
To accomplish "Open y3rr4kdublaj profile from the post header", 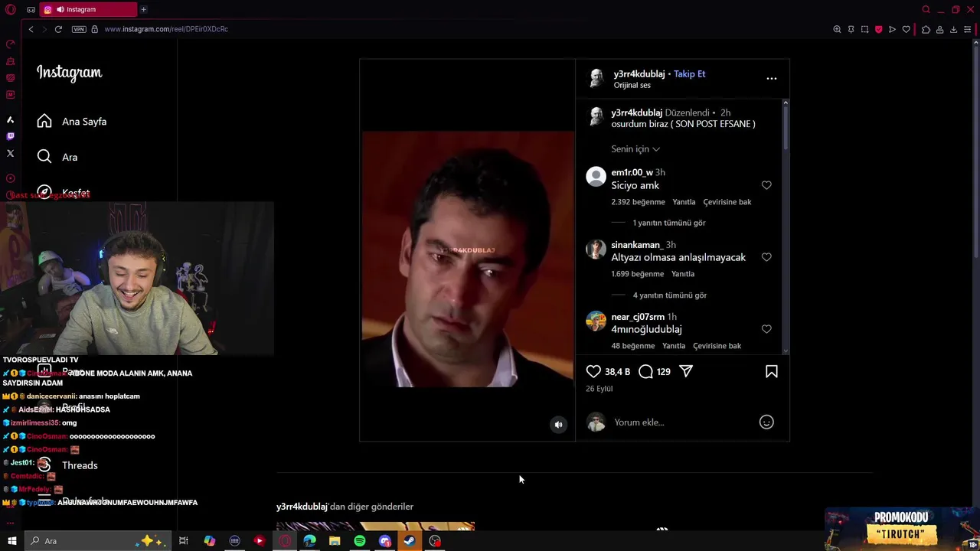I will pyautogui.click(x=639, y=74).
